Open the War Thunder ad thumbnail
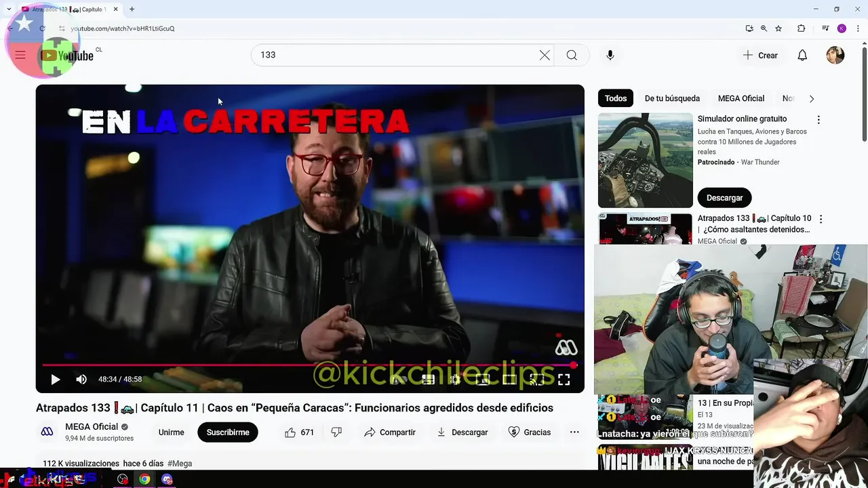The height and width of the screenshot is (488, 868). (646, 160)
